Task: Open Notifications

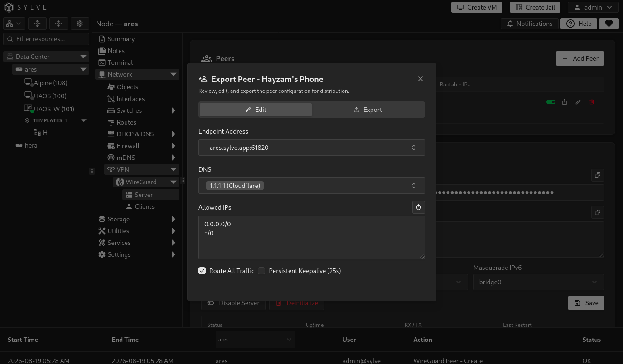Action: [529, 24]
